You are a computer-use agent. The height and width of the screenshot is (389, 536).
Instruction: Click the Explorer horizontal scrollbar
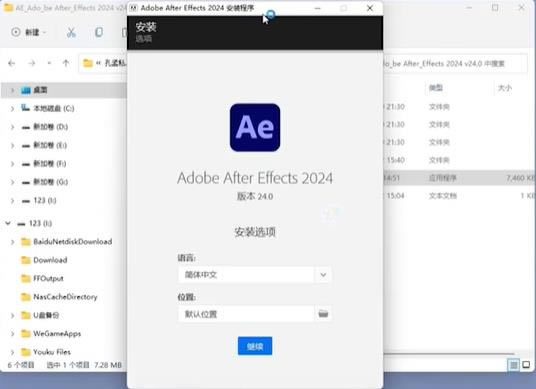tap(449, 354)
